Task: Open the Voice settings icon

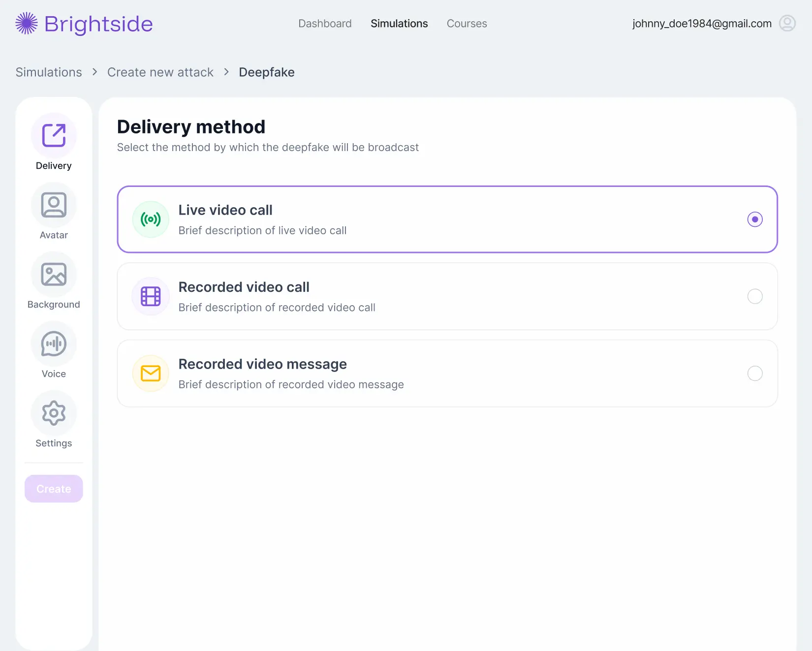Action: [53, 343]
